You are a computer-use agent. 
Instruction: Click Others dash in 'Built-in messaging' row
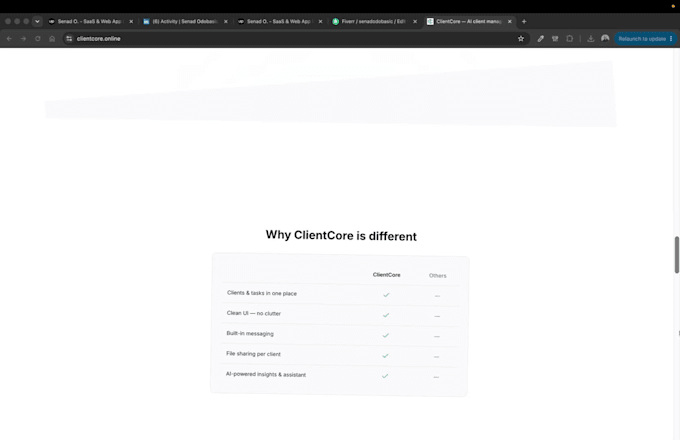point(437,336)
